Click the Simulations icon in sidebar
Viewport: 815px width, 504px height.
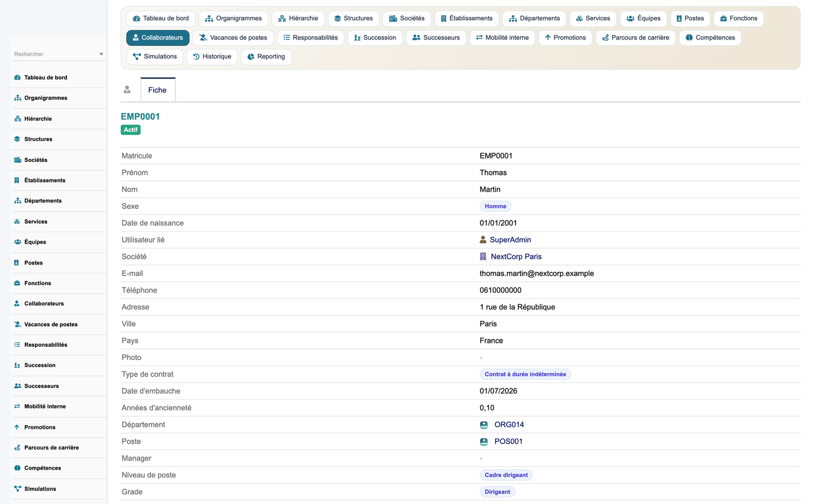[x=17, y=489]
